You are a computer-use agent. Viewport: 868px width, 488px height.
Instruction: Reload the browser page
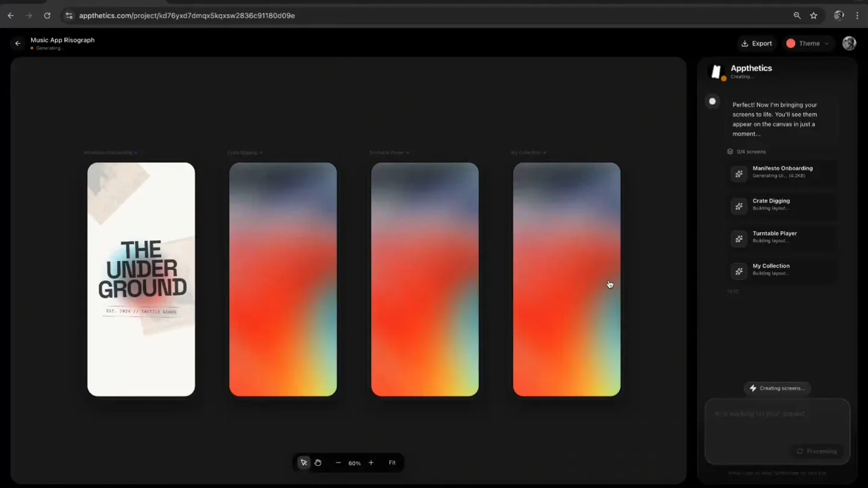[47, 16]
